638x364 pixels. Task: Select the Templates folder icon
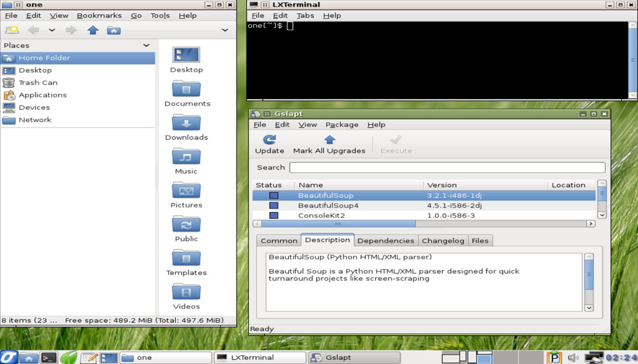(186, 258)
